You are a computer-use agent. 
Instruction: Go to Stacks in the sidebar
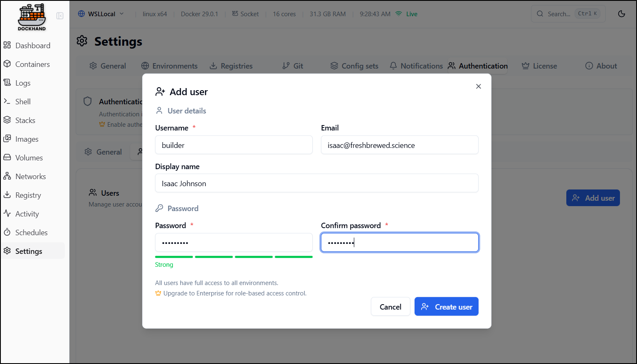tap(25, 121)
